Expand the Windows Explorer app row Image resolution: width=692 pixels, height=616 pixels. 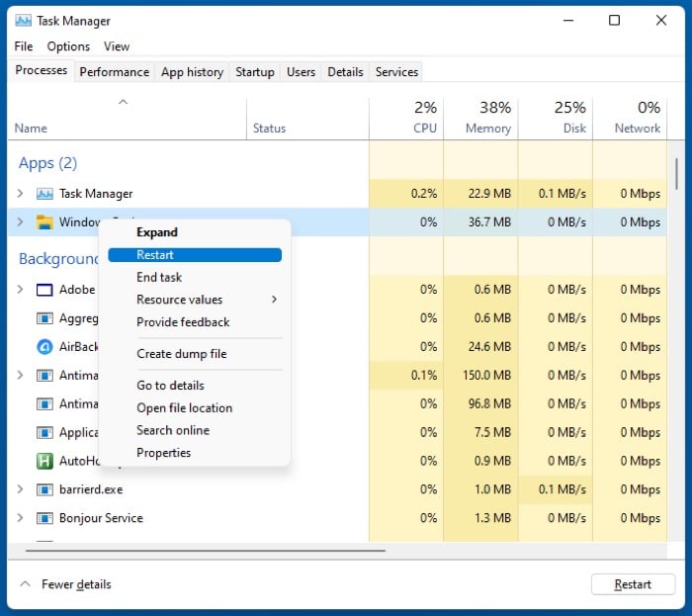coord(20,221)
